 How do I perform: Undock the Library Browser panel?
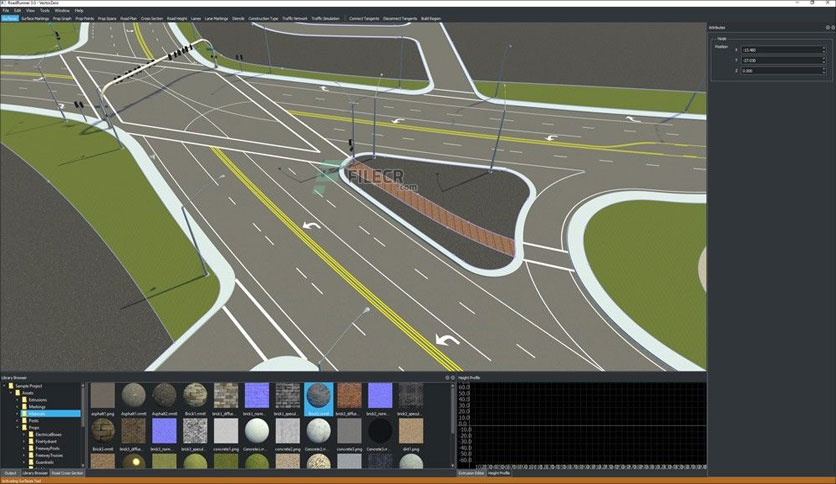coord(447,377)
